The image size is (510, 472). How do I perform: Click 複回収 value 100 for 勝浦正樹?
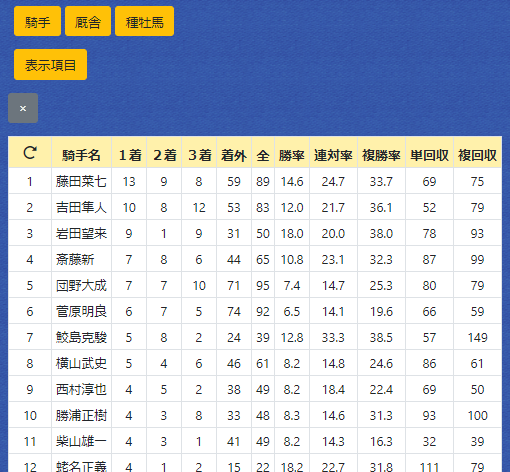[x=477, y=416]
